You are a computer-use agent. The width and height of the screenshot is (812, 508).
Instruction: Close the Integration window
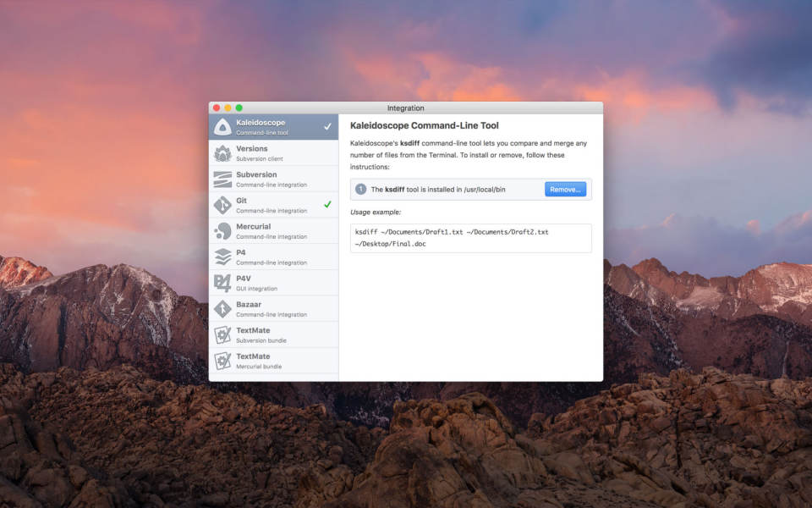(x=217, y=108)
